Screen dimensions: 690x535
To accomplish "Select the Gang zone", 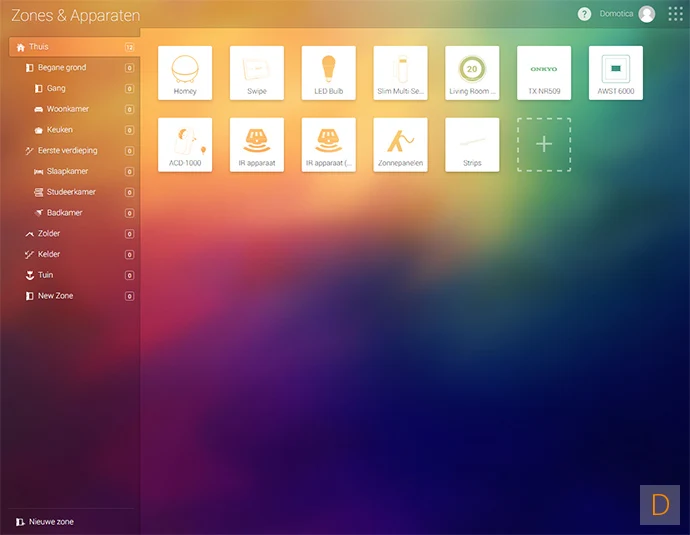I will point(74,88).
